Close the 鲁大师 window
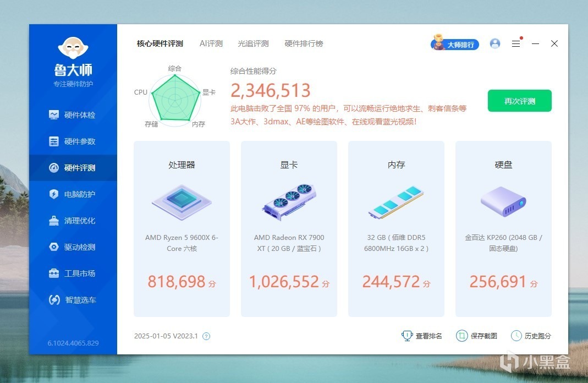Viewport: 588px width, 383px height. [554, 43]
